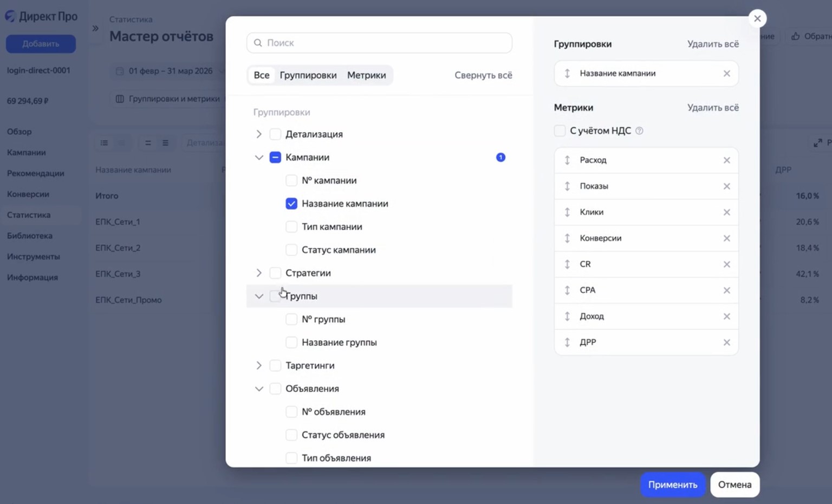The width and height of the screenshot is (832, 504).
Task: Grab the reorder handle of Название кампании grouping
Action: point(567,74)
